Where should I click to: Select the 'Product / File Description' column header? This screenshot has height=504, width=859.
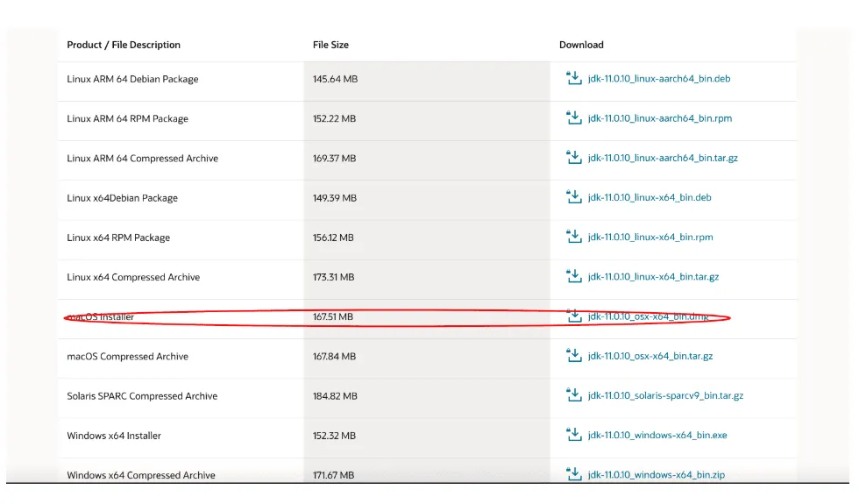[124, 45]
